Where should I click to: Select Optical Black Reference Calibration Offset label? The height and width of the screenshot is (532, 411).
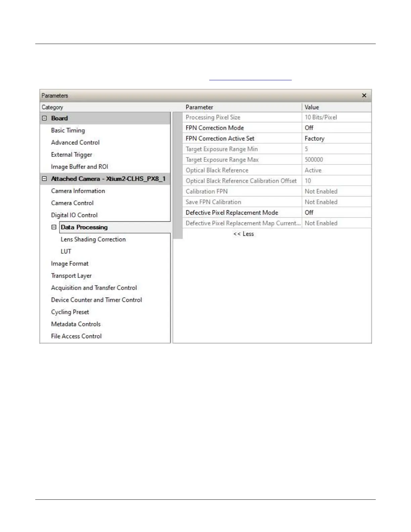tap(241, 181)
